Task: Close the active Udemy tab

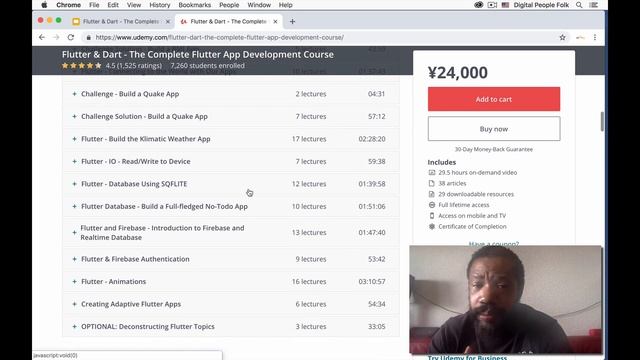Action: point(275,22)
